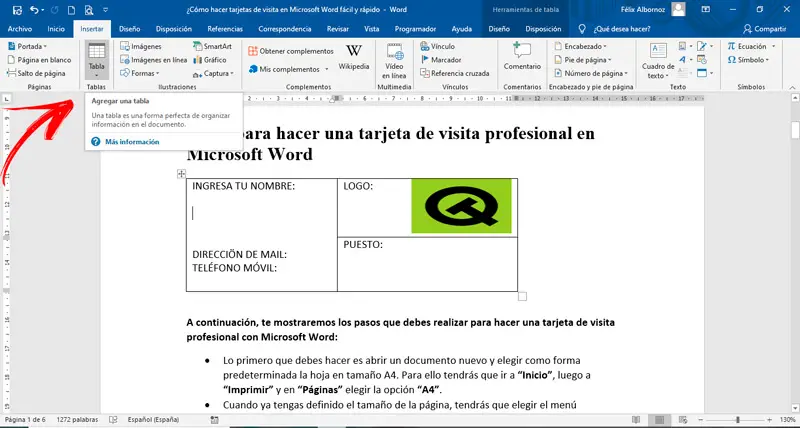The width and height of the screenshot is (800, 428).
Task: Click the Félix Albornoz account name
Action: 642,10
